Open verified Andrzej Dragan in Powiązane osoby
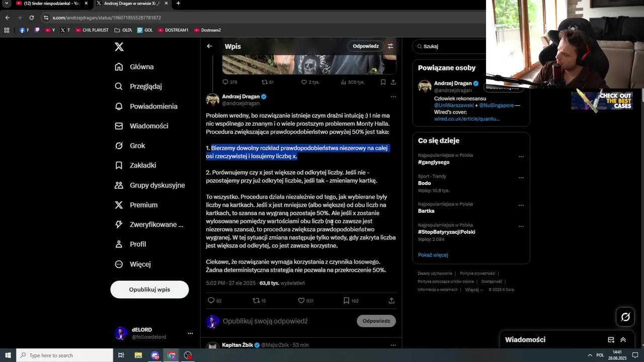Viewport: 644px width, 362px height. tap(453, 83)
